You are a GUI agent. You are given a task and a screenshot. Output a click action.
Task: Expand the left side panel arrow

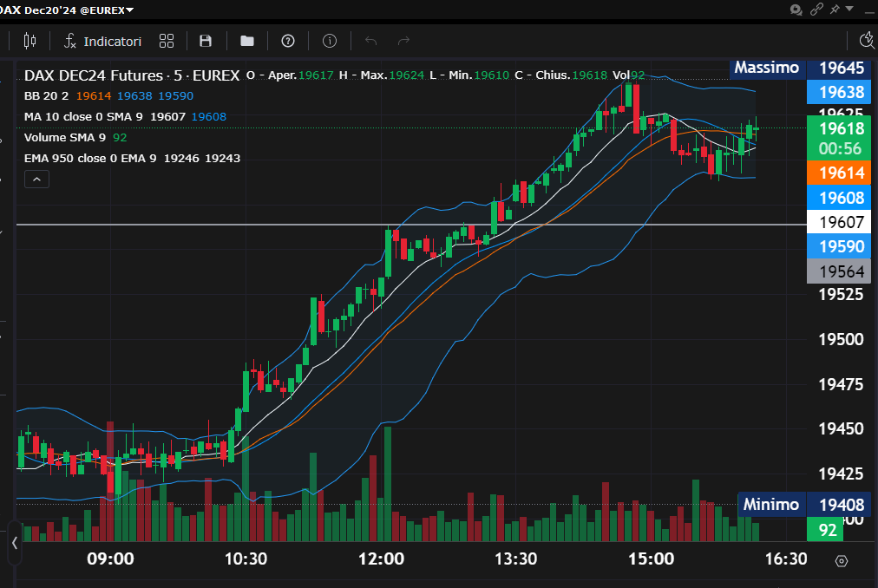(15, 543)
